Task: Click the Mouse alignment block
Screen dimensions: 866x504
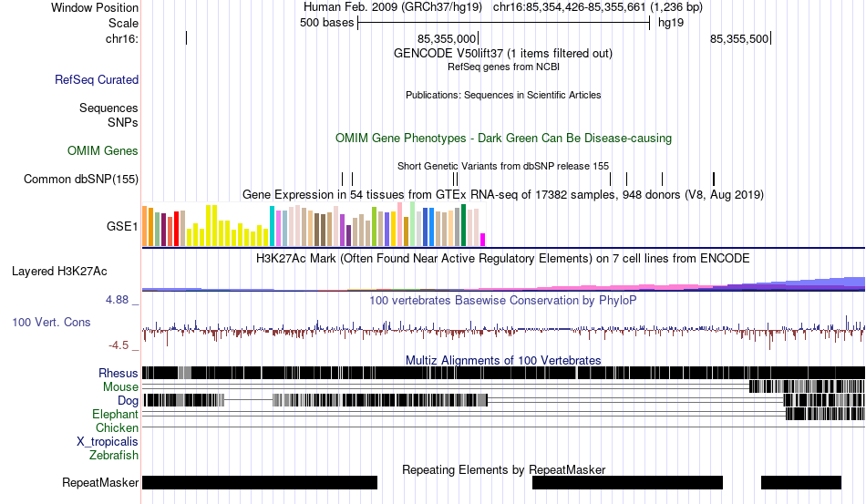Action: click(x=807, y=386)
